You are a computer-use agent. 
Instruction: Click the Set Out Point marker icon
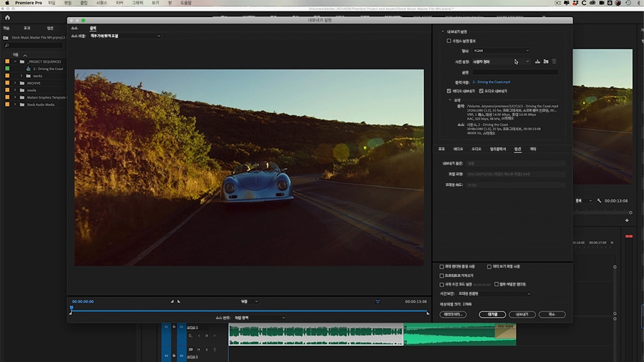pyautogui.click(x=179, y=301)
